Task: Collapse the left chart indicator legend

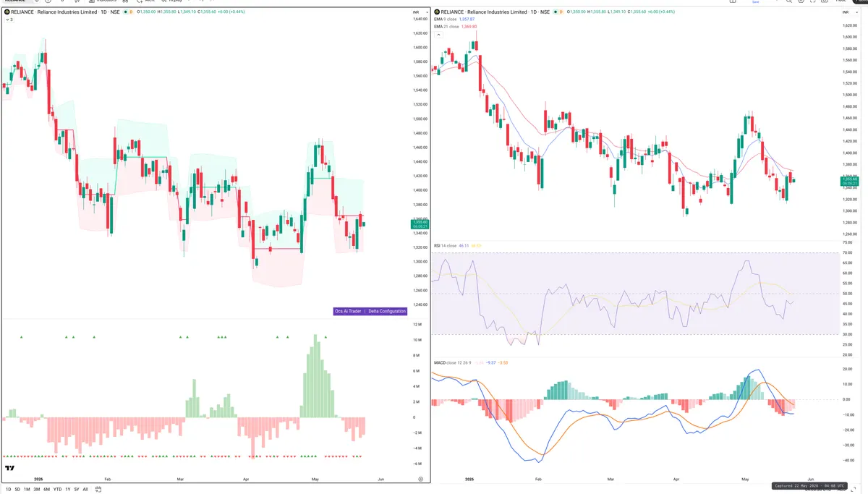Action: click(x=9, y=20)
